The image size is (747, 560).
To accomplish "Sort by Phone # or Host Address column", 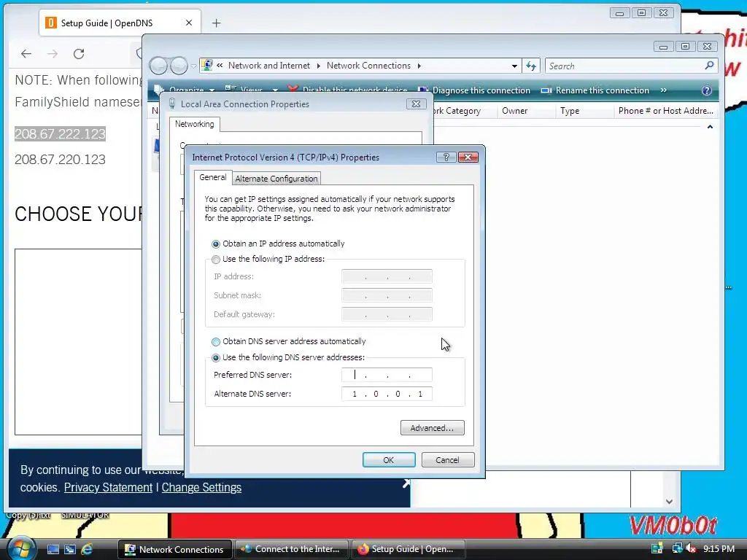I will (x=665, y=111).
